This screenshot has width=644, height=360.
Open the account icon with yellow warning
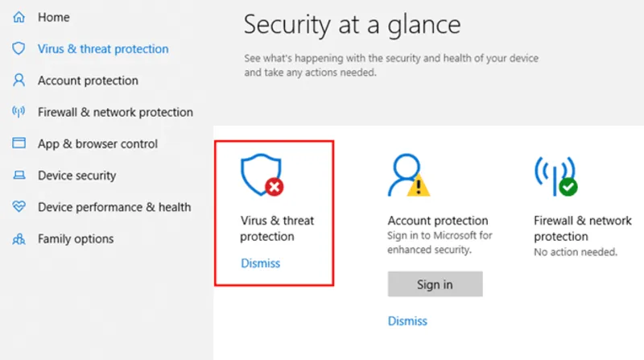tap(409, 175)
